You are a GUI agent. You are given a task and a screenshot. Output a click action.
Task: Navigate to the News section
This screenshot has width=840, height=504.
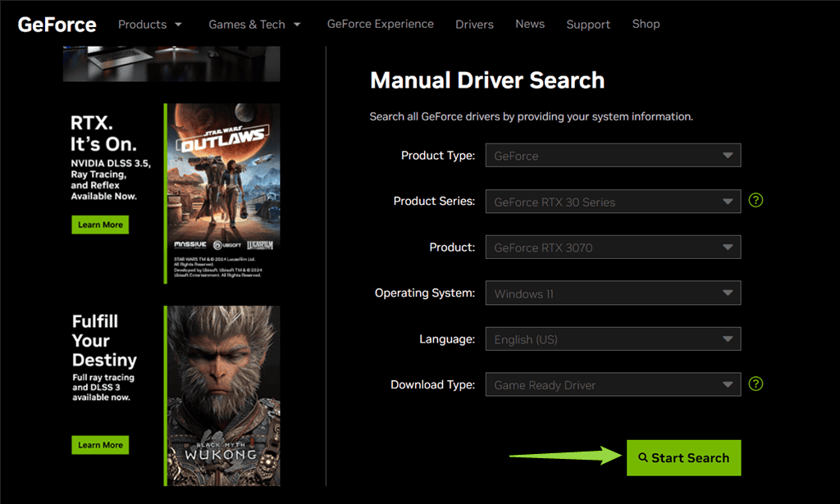(x=529, y=24)
